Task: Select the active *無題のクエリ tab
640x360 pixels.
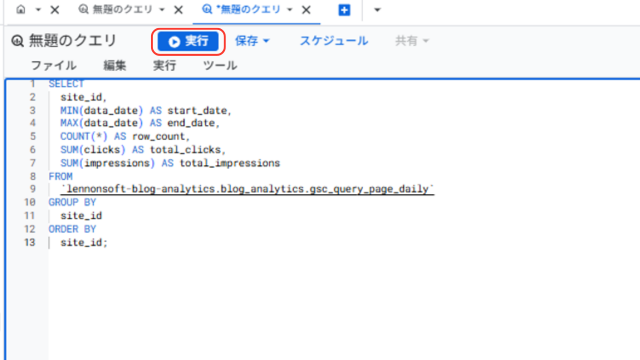Action: click(x=242, y=9)
